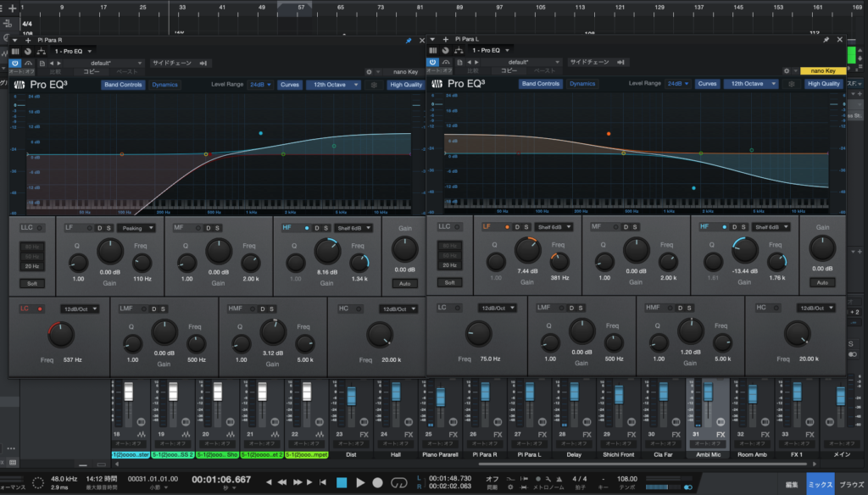Click the add plus icon beside Pi Para L

point(446,39)
